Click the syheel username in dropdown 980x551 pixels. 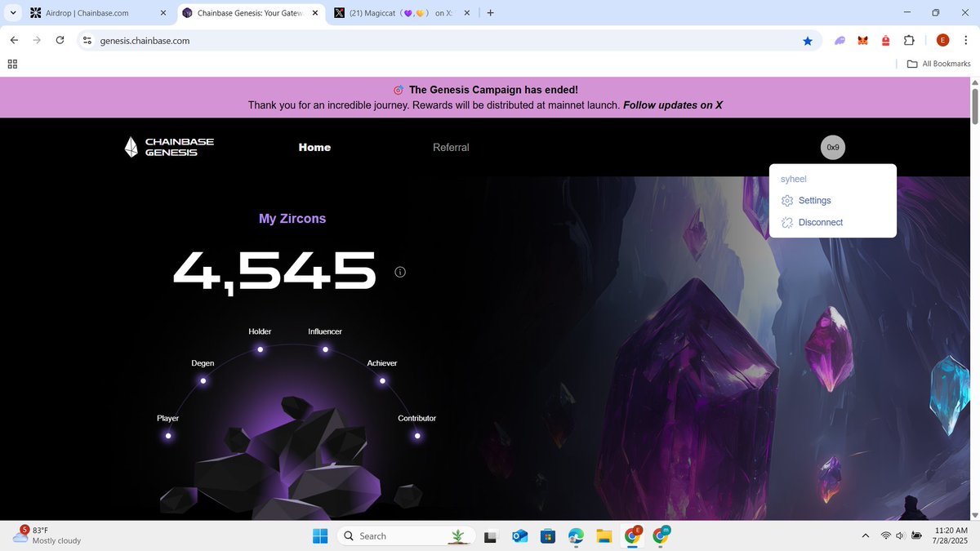(794, 179)
